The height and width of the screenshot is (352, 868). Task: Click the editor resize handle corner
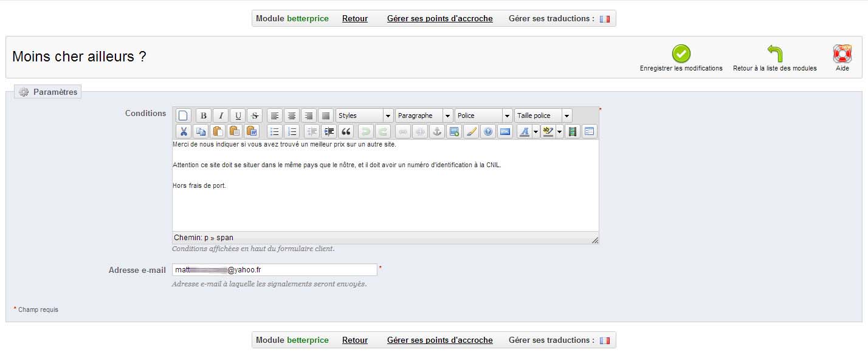tap(595, 240)
